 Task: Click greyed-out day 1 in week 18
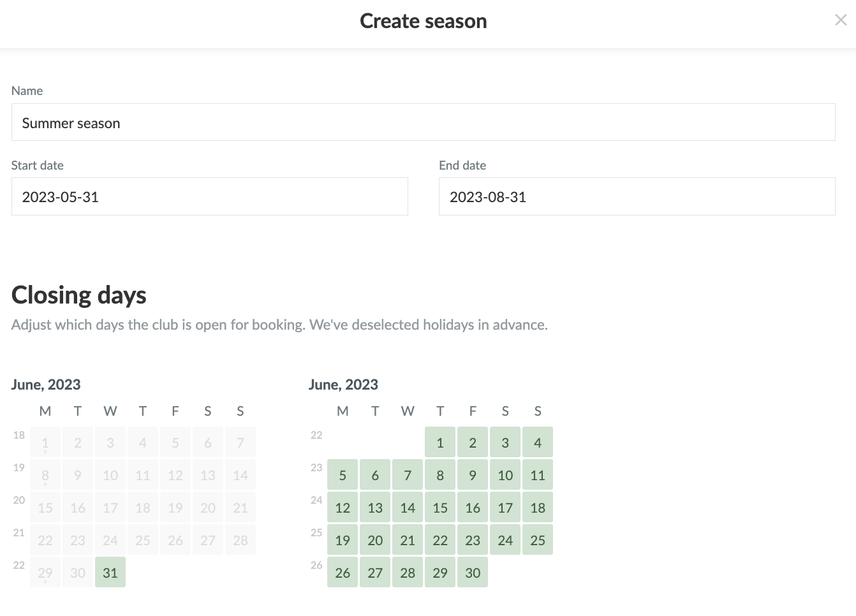point(45,443)
